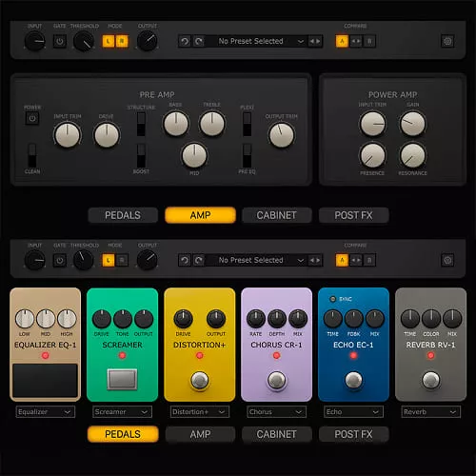Open settings gear in lower header bar

447,261
